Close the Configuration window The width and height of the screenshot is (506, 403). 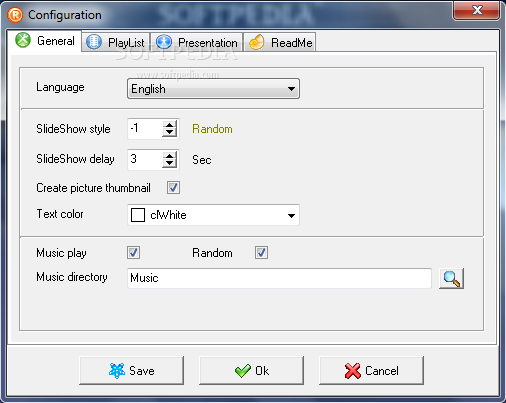477,10
